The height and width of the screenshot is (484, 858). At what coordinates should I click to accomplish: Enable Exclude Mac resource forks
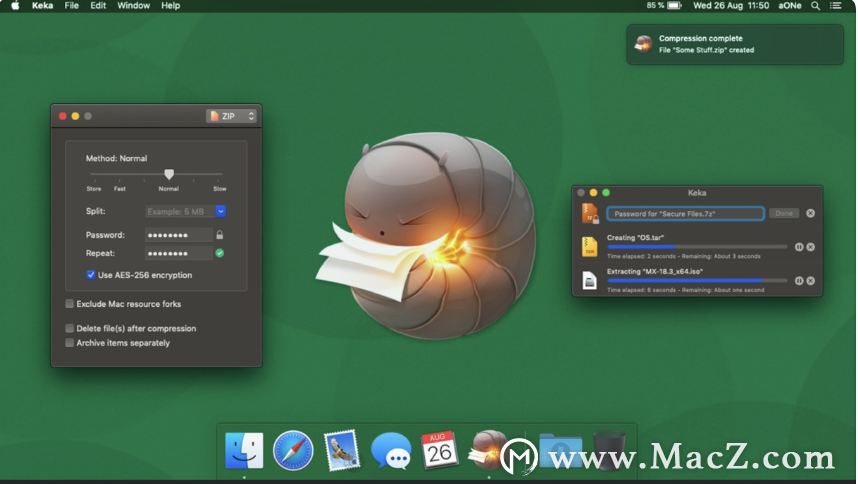coord(69,304)
